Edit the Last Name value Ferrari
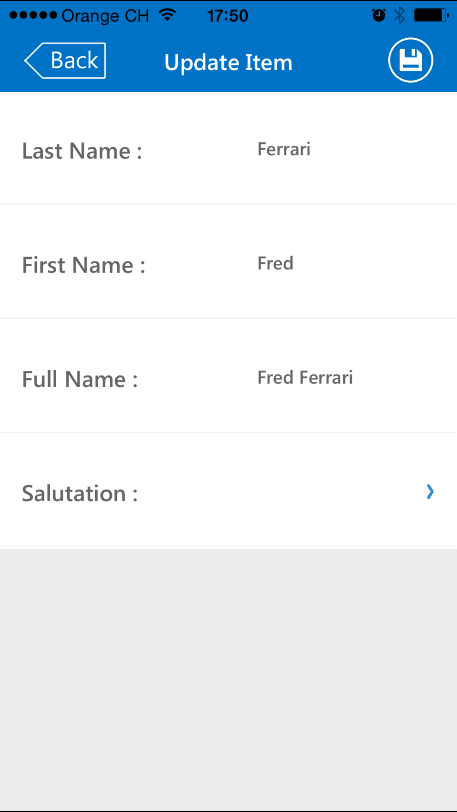This screenshot has width=457, height=812. (x=284, y=150)
